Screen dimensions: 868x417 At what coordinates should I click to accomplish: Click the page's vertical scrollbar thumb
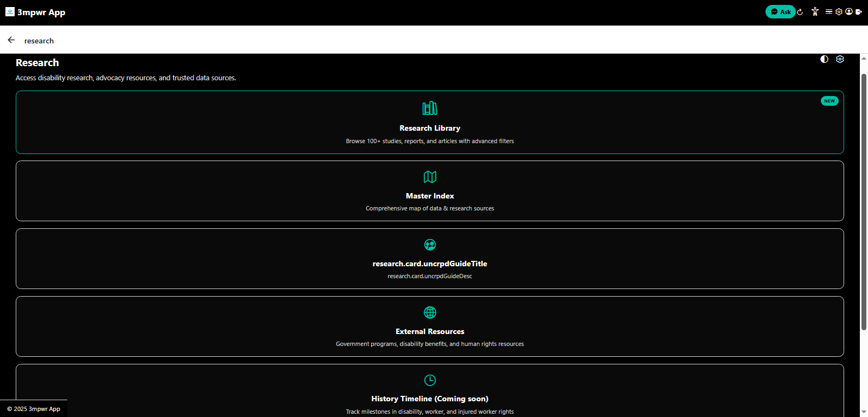864,202
